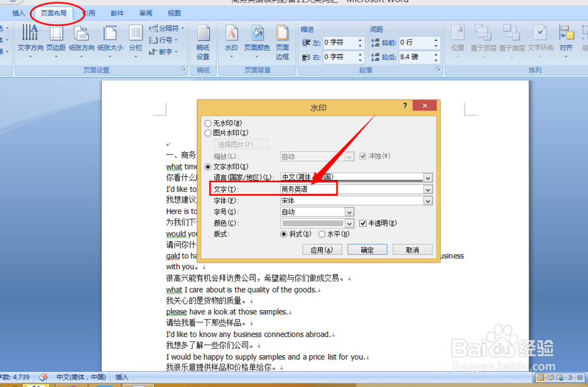Switch to draft view in status bar
Screen dimensions: 588x387
pyautogui.click(x=580, y=377)
